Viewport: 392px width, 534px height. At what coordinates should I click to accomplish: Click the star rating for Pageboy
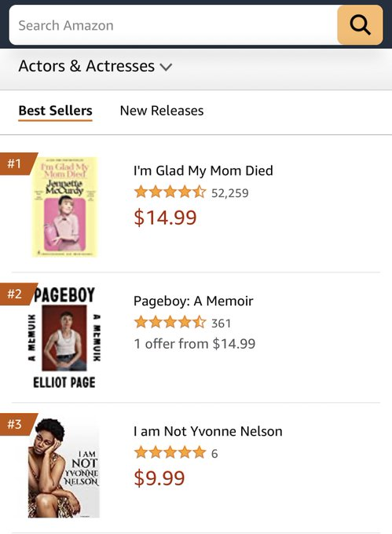pos(170,323)
